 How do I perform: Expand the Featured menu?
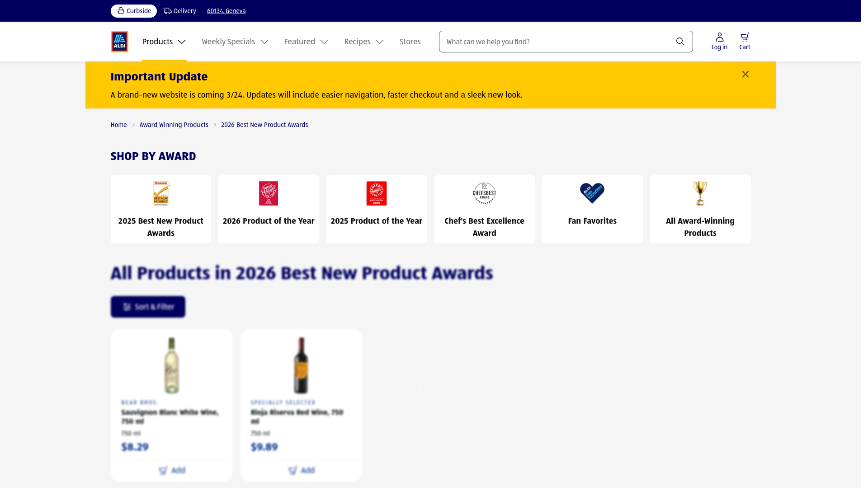(306, 42)
